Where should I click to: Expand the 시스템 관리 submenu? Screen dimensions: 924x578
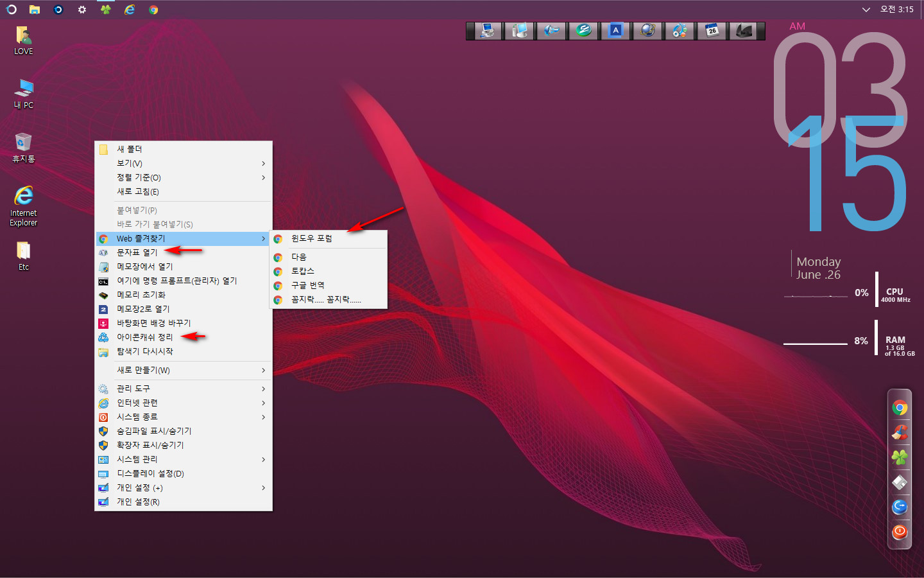(184, 459)
